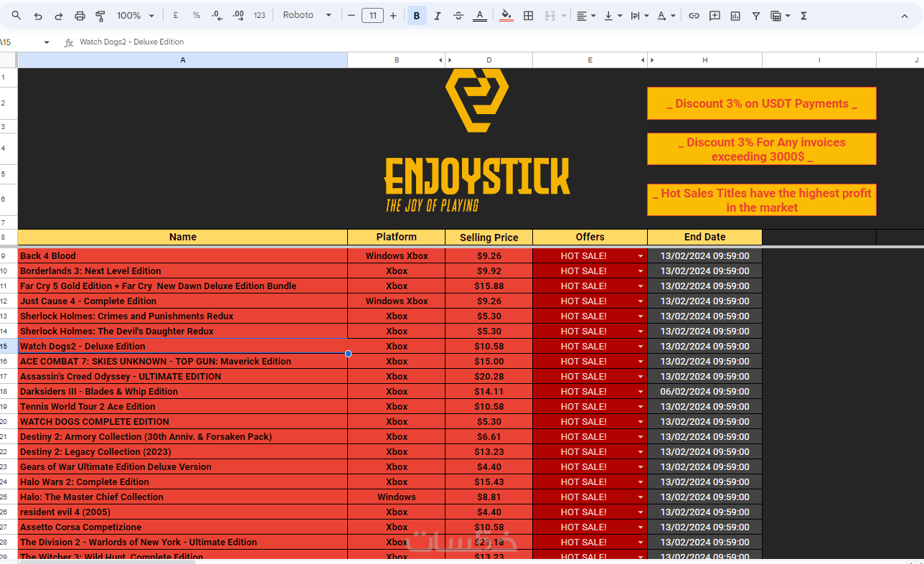Image resolution: width=924 pixels, height=564 pixels.
Task: Insert a link
Action: [694, 16]
